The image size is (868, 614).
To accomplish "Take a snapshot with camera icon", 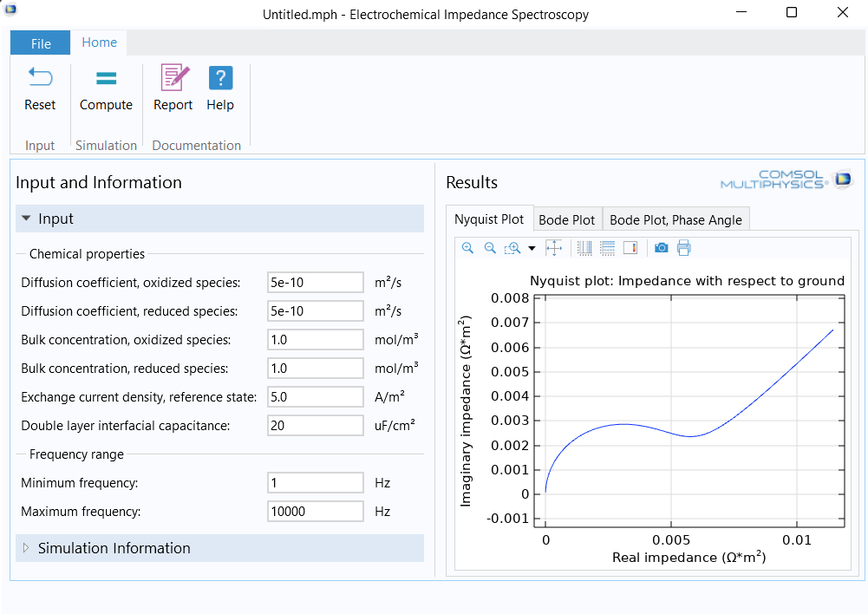I will click(662, 248).
